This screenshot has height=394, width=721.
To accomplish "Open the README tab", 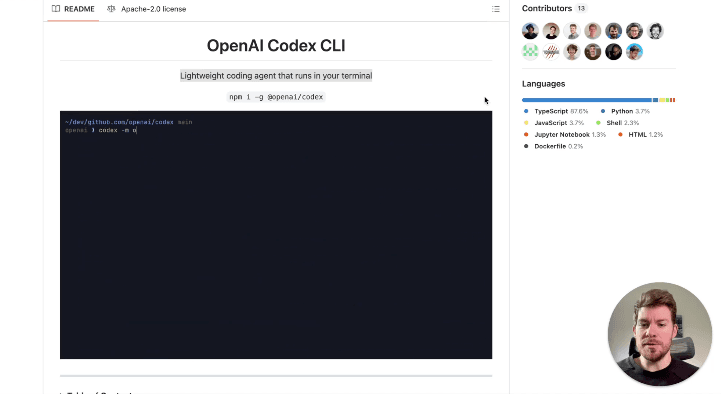I will (x=73, y=9).
